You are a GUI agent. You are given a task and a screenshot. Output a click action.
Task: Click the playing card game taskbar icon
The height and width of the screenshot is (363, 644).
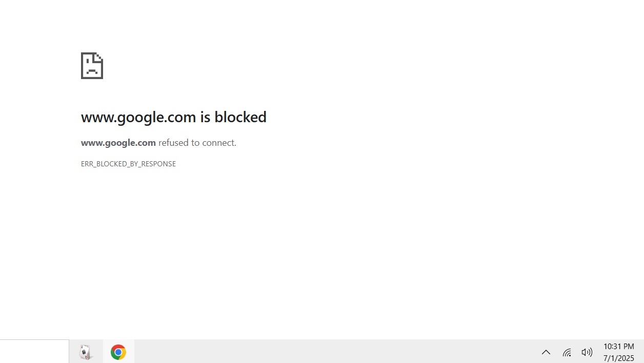click(x=86, y=352)
